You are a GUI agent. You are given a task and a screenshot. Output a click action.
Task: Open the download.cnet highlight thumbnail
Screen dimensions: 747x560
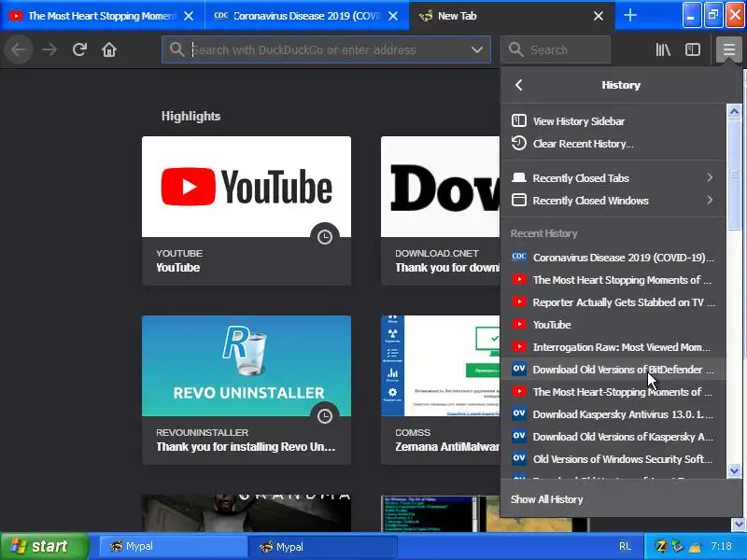tap(440, 187)
